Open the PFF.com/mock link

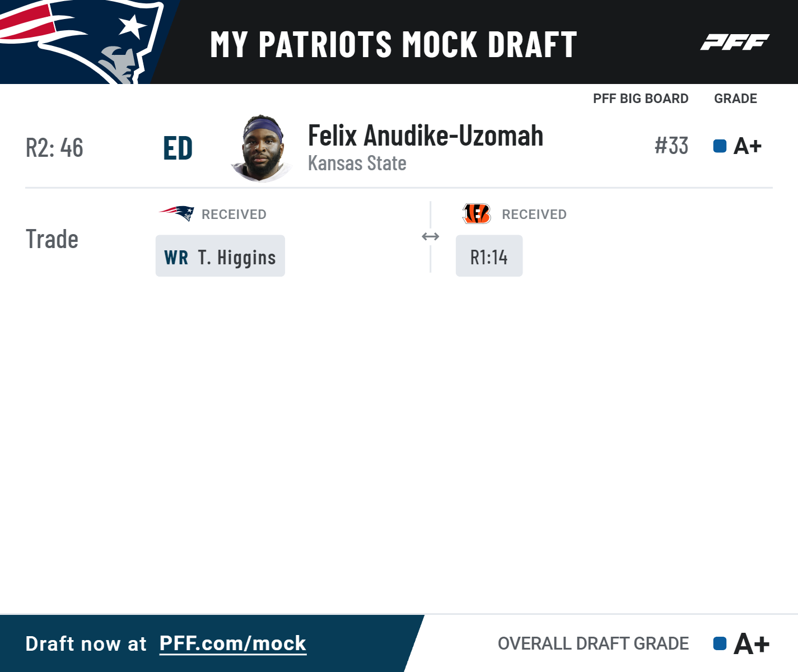coord(233,643)
